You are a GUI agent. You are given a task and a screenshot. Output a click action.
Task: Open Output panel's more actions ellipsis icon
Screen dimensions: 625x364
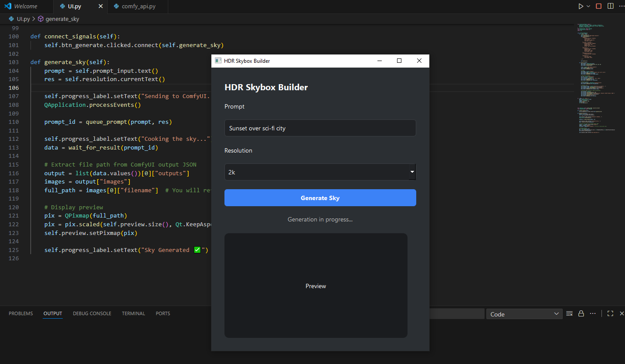(x=592, y=313)
